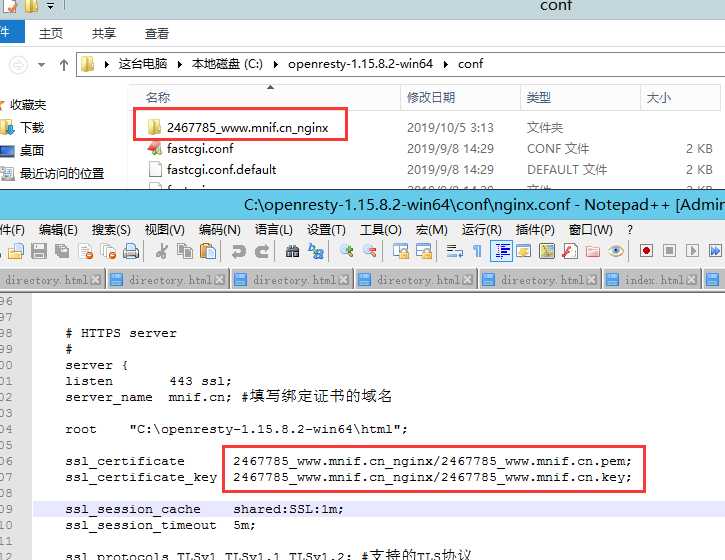The width and height of the screenshot is (725, 560).
Task: Toggle the word wrap toolbar button
Action: pos(455,251)
